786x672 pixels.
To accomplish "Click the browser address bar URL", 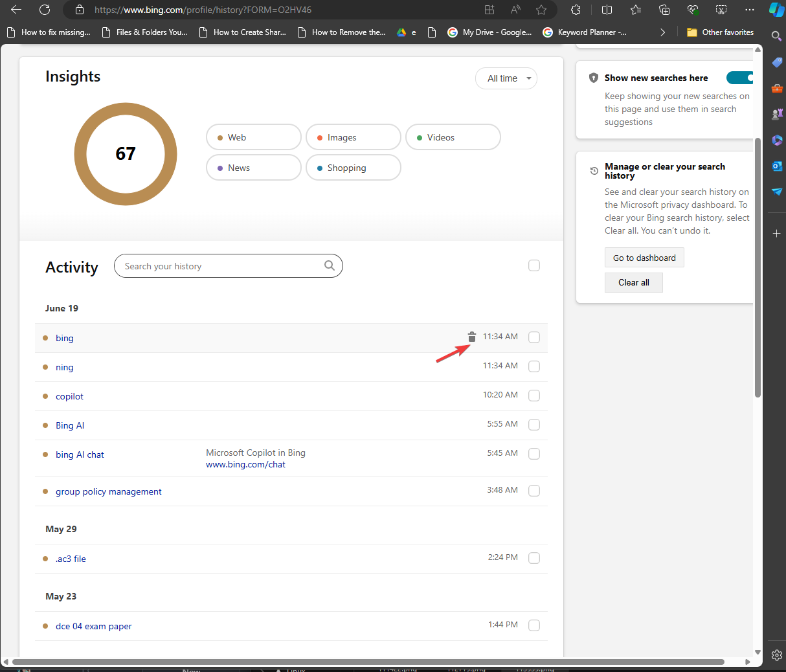I will pos(203,10).
